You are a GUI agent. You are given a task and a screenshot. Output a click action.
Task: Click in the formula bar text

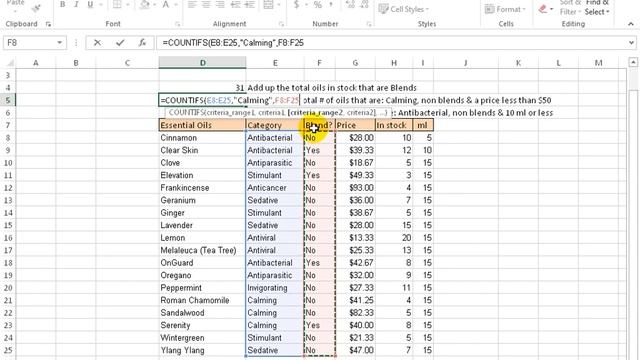[x=392, y=42]
